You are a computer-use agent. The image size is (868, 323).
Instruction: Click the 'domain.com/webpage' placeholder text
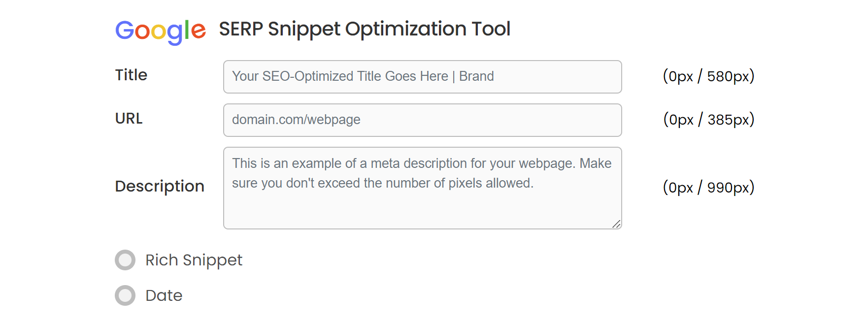click(296, 120)
